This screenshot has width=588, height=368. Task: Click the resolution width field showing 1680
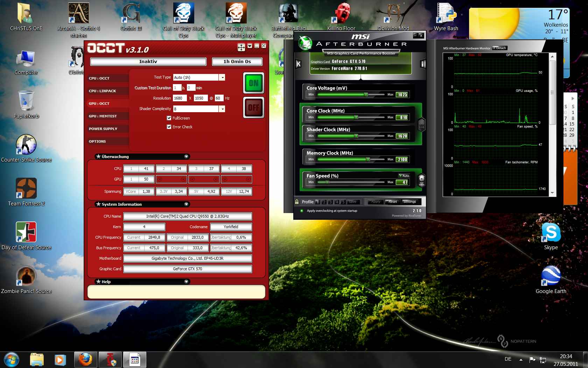[180, 98]
